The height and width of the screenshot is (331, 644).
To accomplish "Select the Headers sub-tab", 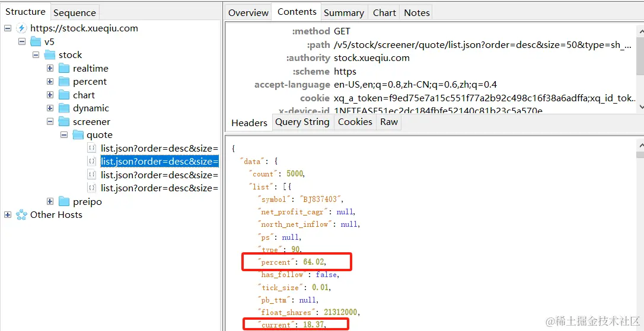I will (x=249, y=123).
